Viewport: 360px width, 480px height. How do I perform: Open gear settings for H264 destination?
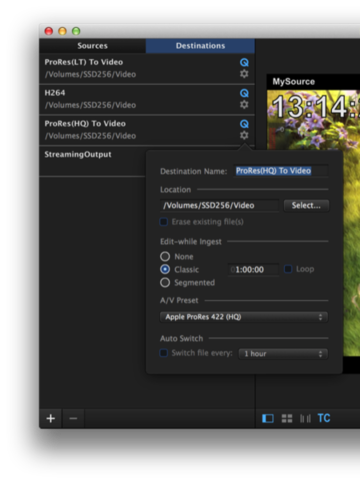244,104
